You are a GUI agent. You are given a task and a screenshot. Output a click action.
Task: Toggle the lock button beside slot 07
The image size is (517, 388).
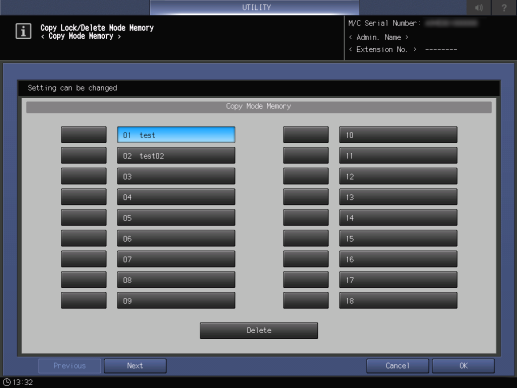[x=84, y=259]
